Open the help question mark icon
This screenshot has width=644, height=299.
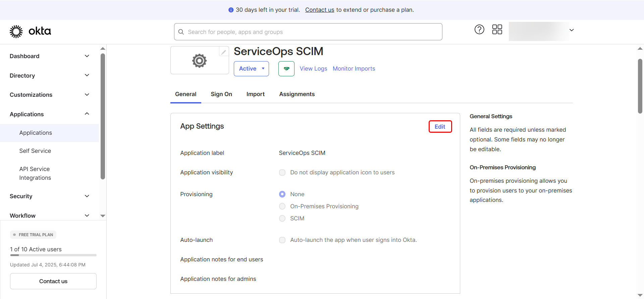tap(479, 30)
